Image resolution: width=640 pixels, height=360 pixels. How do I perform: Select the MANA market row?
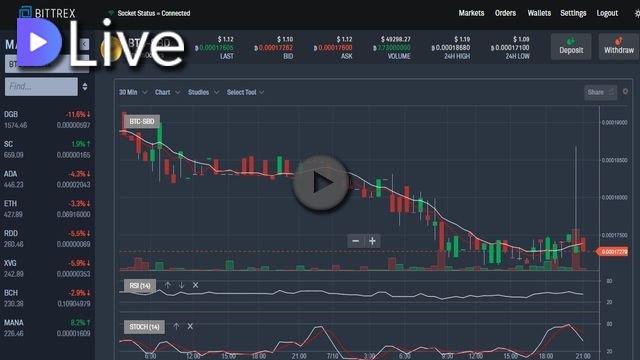pos(47,328)
